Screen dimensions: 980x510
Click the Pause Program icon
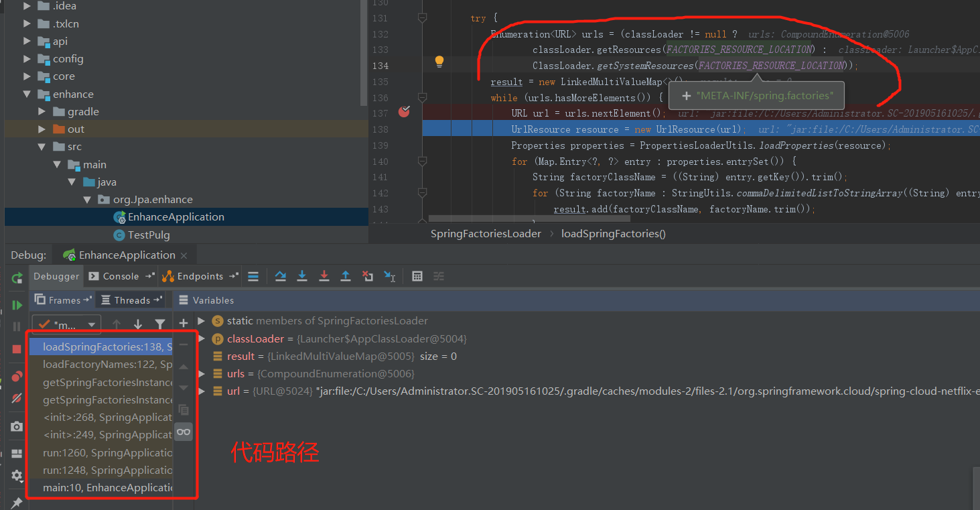click(17, 326)
